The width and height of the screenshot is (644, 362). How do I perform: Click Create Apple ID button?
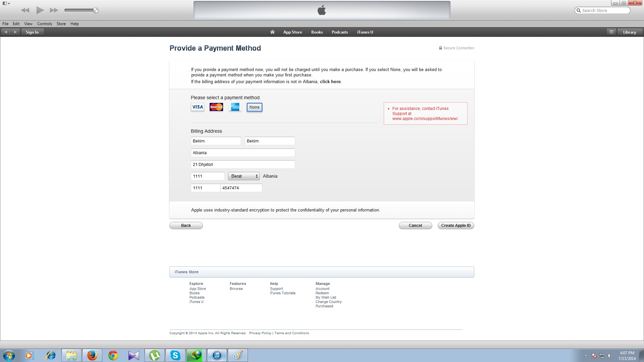pyautogui.click(x=455, y=226)
